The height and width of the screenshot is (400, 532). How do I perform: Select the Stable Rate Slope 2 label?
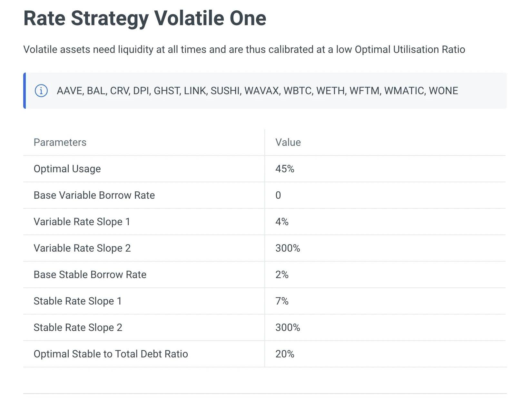point(78,327)
